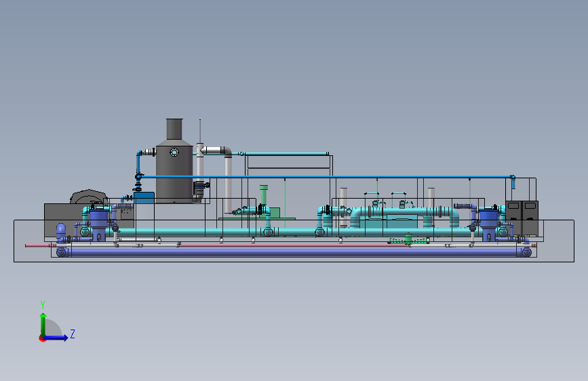Image resolution: width=588 pixels, height=381 pixels.
Task: Click the blue Z axis arrow of triad
Action: pyautogui.click(x=56, y=338)
